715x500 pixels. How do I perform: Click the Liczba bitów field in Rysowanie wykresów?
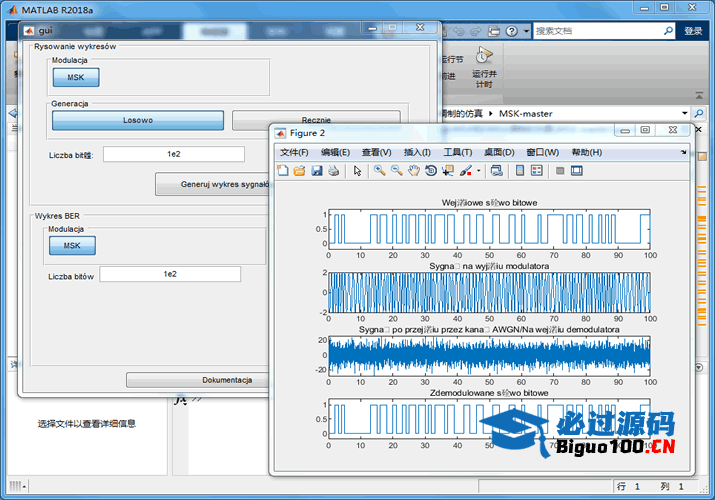tap(174, 154)
